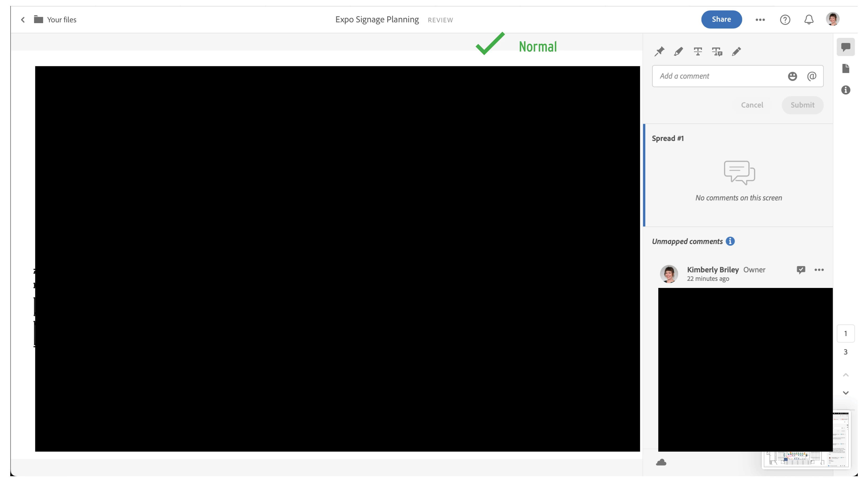Select the Drawing pencil tool

pos(736,52)
